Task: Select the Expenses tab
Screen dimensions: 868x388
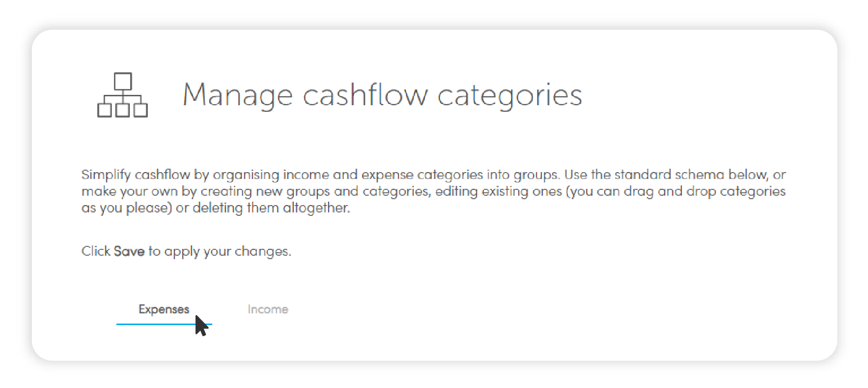Action: pyautogui.click(x=164, y=309)
